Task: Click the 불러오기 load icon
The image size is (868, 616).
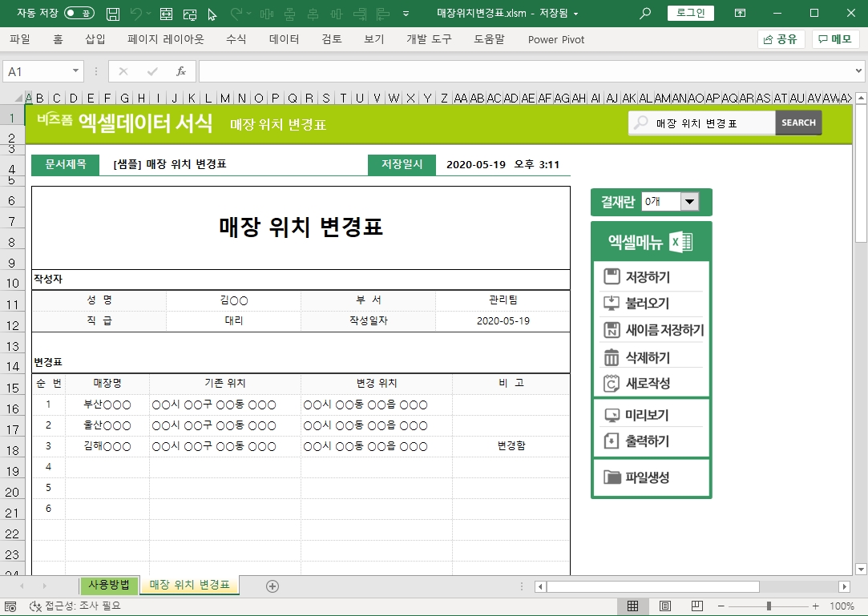Action: [612, 304]
